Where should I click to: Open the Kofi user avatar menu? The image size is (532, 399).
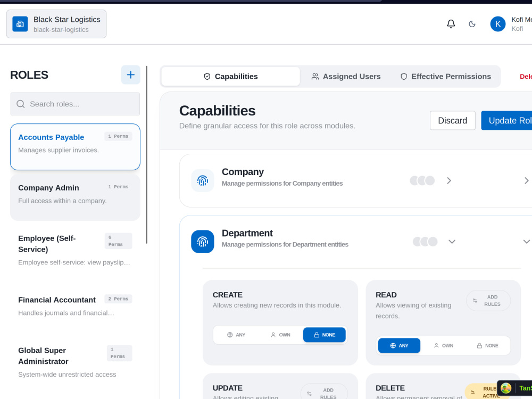[x=498, y=24]
